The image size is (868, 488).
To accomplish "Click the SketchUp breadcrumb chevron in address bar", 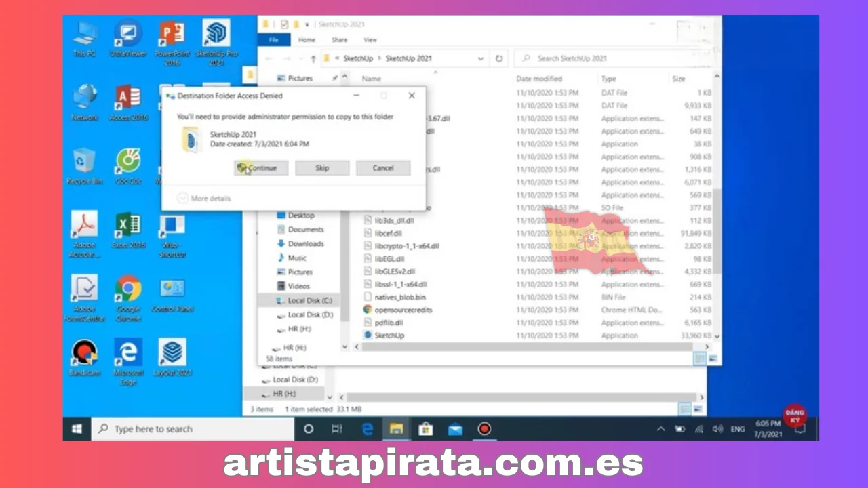I will pos(379,58).
